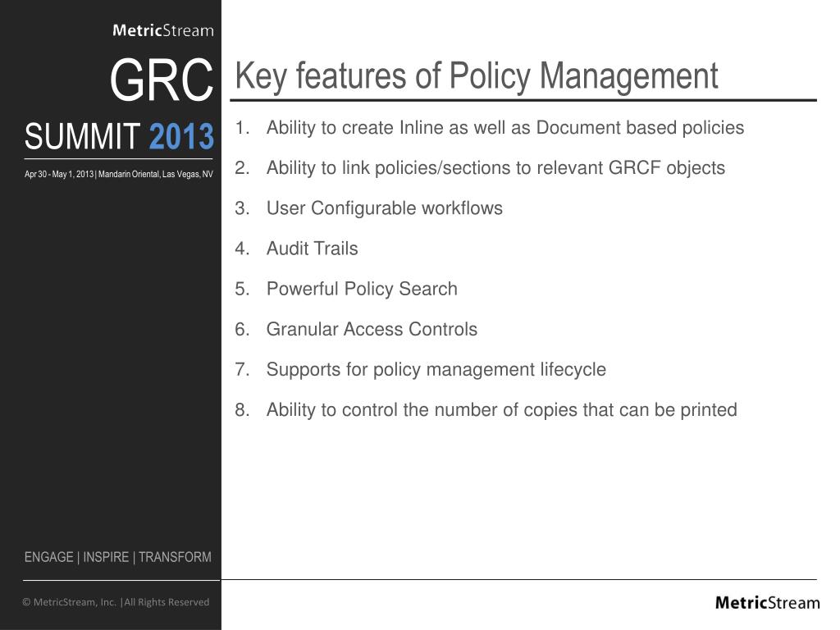840x630 pixels.
Task: Click the event date and venue line
Action: click(118, 174)
